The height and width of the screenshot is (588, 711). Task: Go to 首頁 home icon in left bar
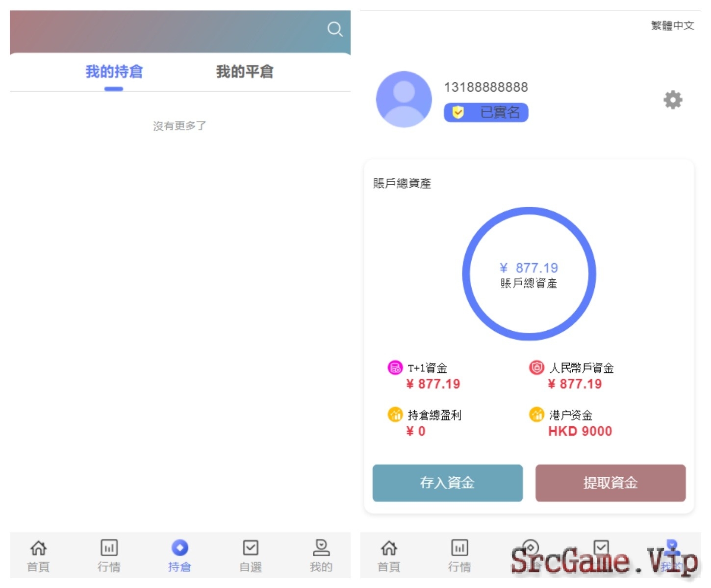coord(38,547)
